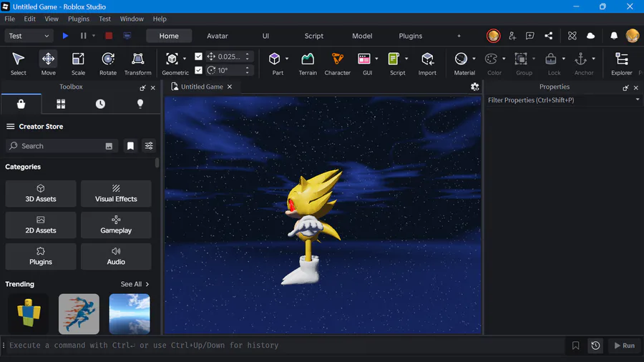Click the cloud icon in top bar
Viewport: 644px width, 362px height.
pos(590,36)
